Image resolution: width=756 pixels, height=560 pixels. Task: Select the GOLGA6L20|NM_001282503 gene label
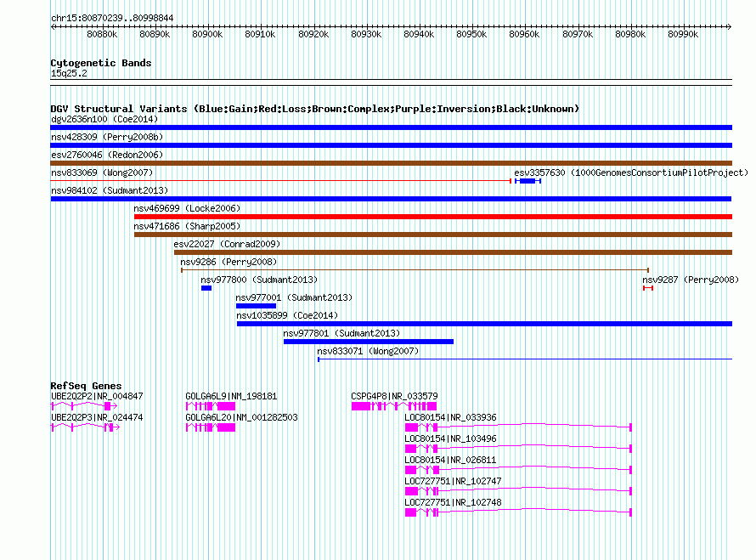pos(241,417)
